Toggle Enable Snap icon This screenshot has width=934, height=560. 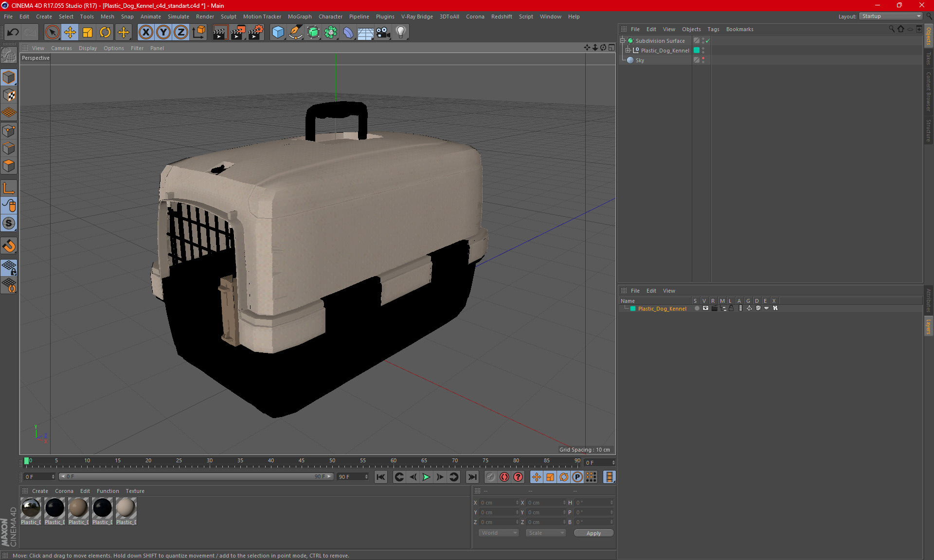(x=9, y=223)
